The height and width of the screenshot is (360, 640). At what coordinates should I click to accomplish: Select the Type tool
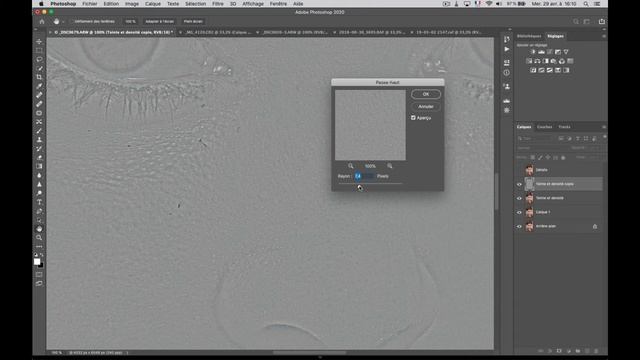coord(39,202)
